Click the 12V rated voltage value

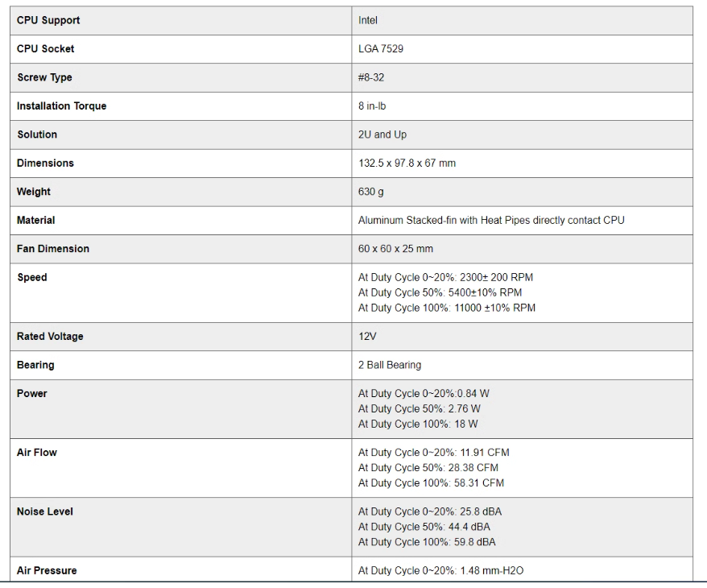pos(367,337)
